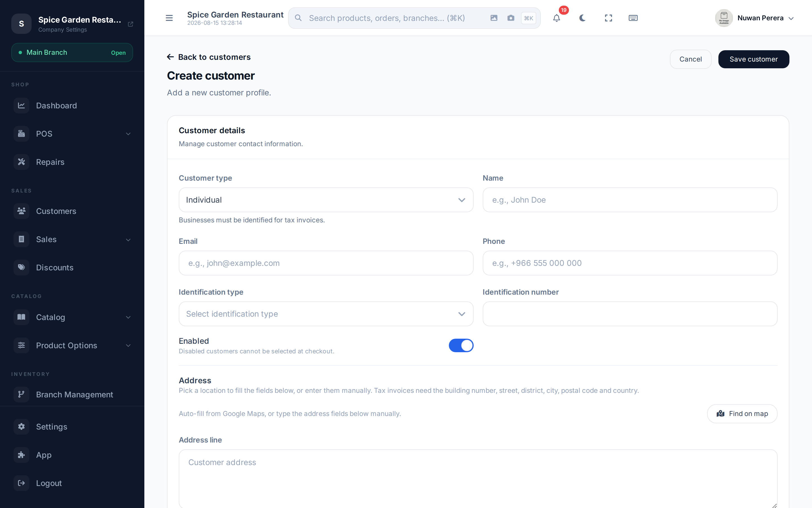This screenshot has width=812, height=508.
Task: Open the Identification type dropdown
Action: tap(326, 314)
